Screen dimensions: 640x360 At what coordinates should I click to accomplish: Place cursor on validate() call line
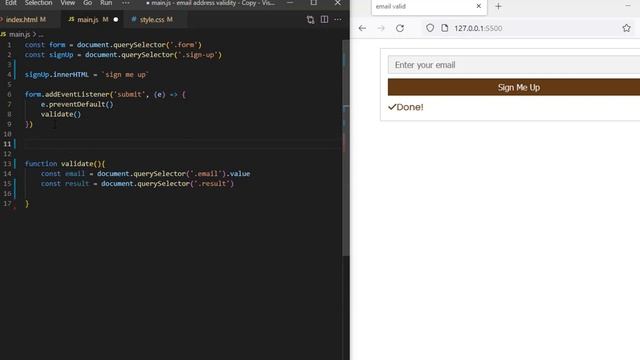pyautogui.click(x=60, y=114)
